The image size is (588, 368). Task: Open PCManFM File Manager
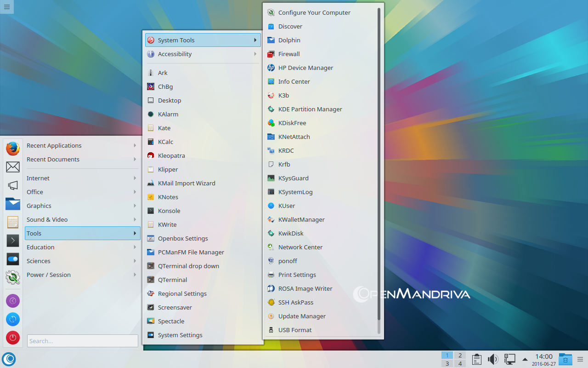coord(203,252)
